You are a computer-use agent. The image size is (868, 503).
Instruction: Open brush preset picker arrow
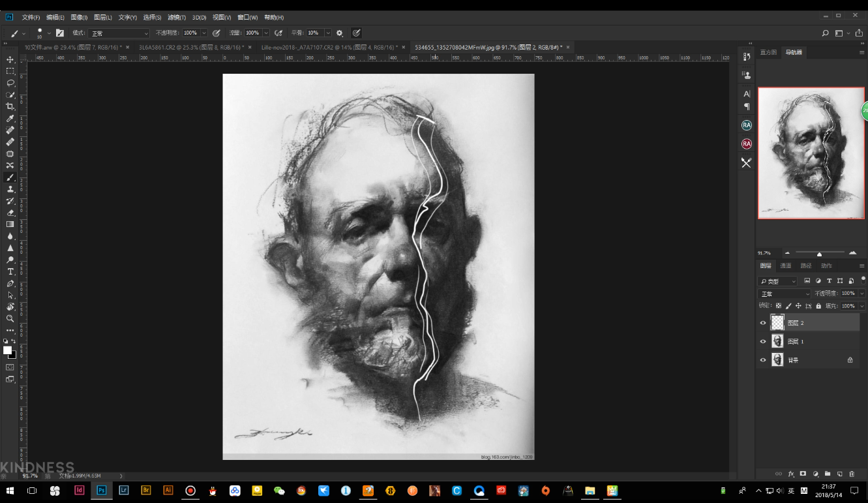(x=49, y=33)
